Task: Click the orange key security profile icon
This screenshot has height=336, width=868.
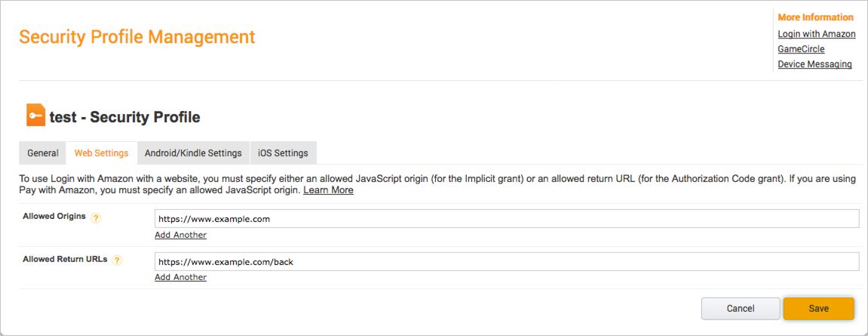Action: point(35,116)
